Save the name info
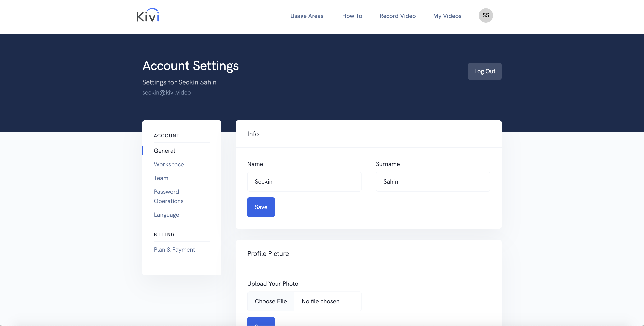The width and height of the screenshot is (644, 326). coord(261,207)
